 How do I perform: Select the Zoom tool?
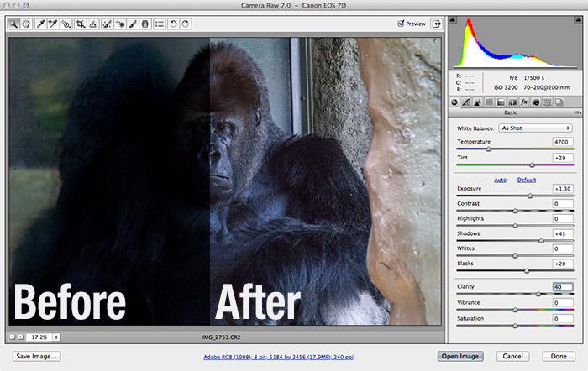[x=14, y=24]
